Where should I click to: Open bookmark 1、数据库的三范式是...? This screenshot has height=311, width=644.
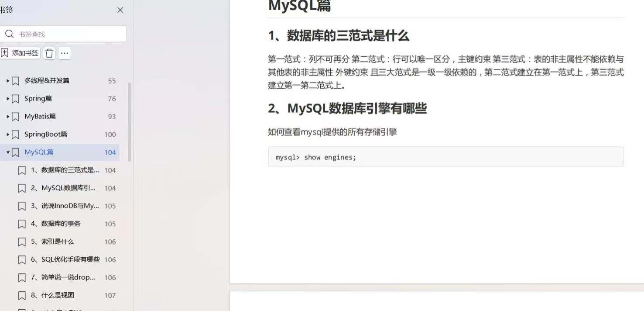point(65,170)
